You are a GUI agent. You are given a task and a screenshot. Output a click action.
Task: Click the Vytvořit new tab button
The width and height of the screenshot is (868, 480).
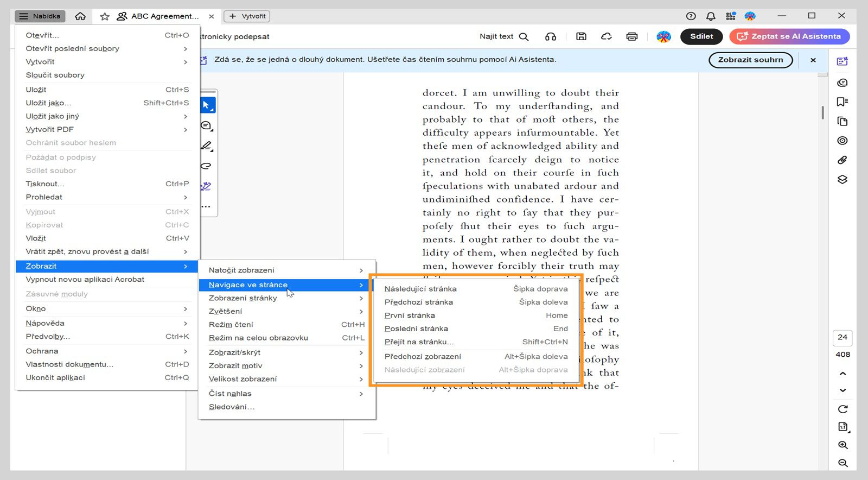click(x=247, y=16)
